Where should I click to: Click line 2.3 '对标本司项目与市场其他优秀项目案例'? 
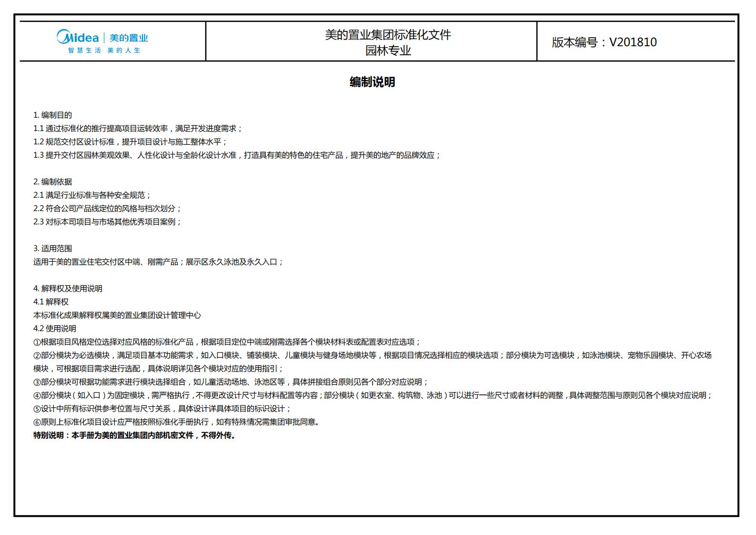tap(108, 222)
